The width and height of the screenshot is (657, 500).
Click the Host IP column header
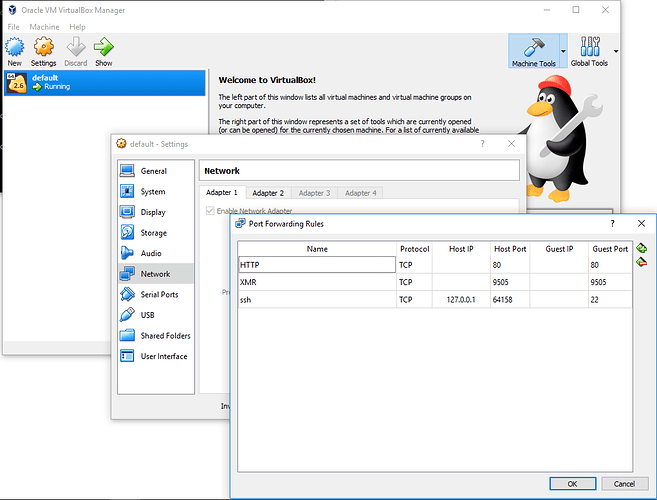click(x=461, y=249)
